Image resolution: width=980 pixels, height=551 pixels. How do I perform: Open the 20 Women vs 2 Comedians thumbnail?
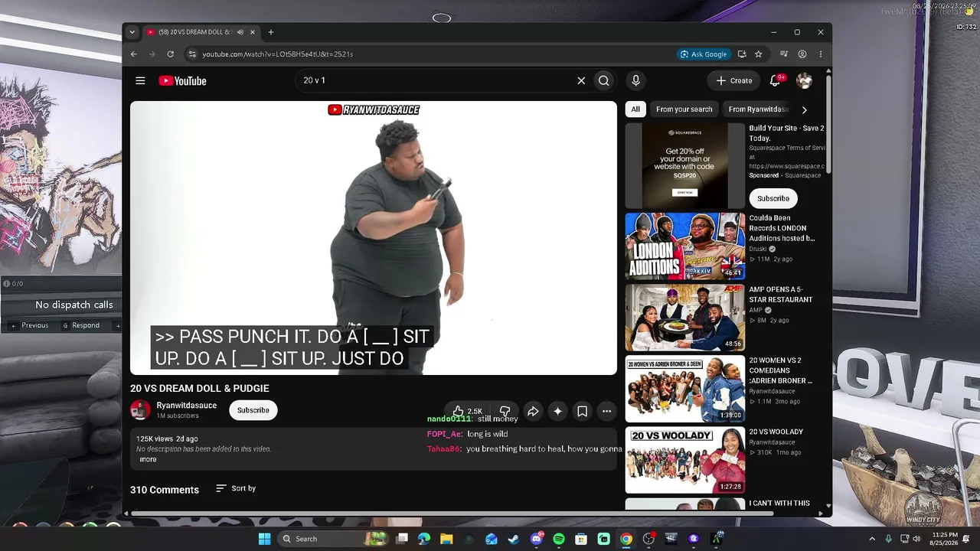(x=685, y=389)
